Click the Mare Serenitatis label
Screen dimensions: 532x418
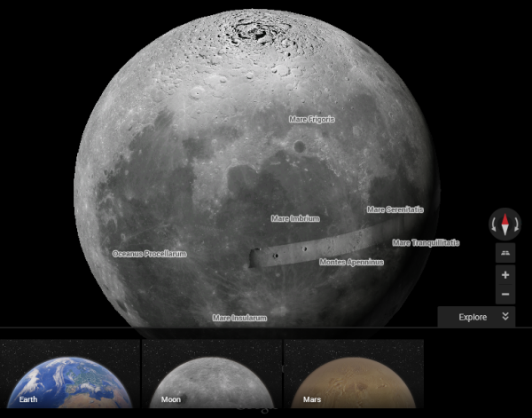click(x=395, y=210)
